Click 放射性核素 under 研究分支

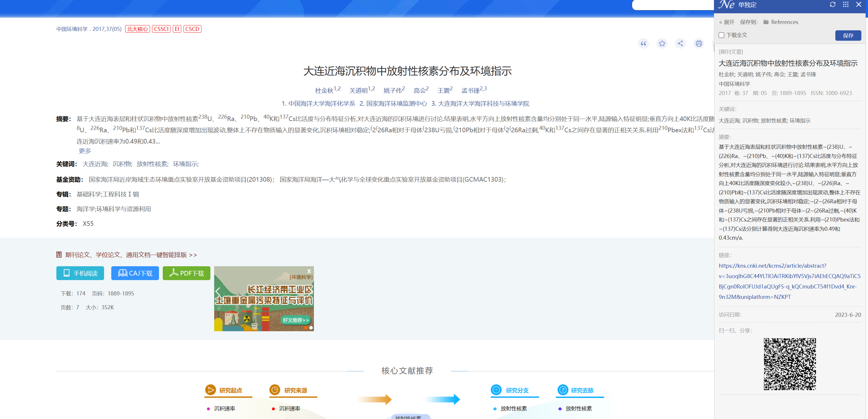coord(514,409)
